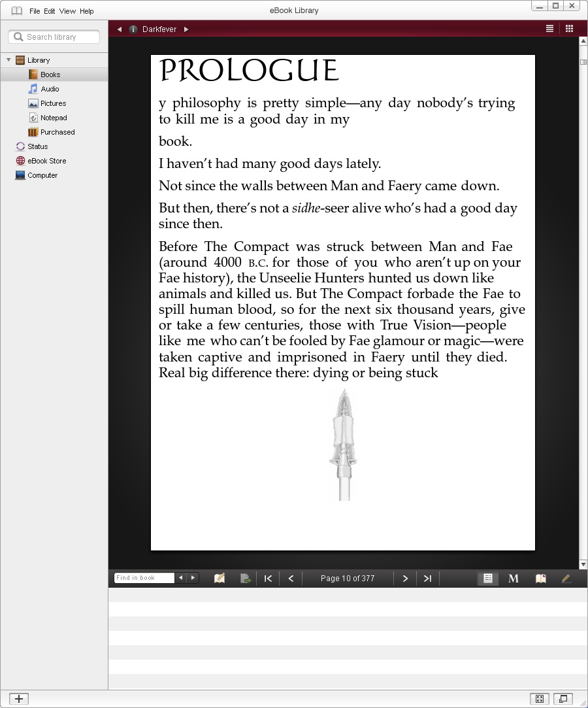The image size is (588, 708).
Task: Open the Pictures category
Action: point(54,103)
